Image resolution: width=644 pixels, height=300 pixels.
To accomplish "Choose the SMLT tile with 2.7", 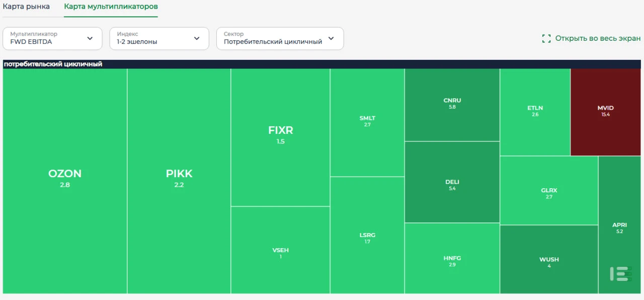I will [367, 122].
